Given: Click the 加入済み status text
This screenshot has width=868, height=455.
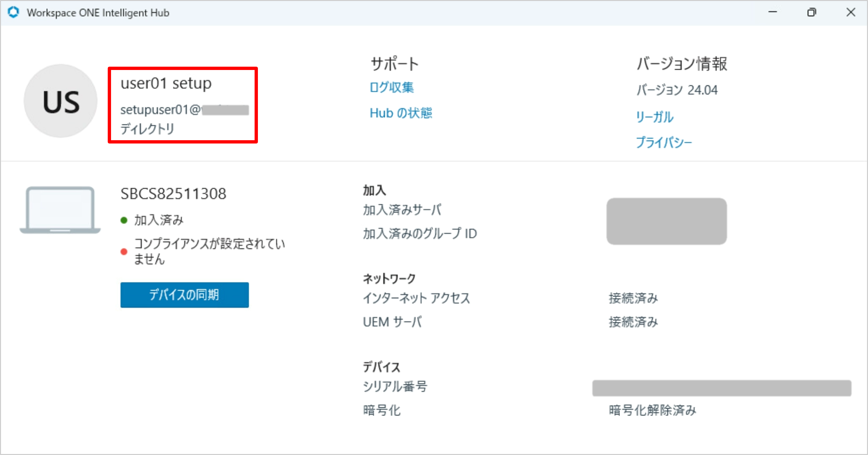Looking at the screenshot, I should (x=159, y=220).
